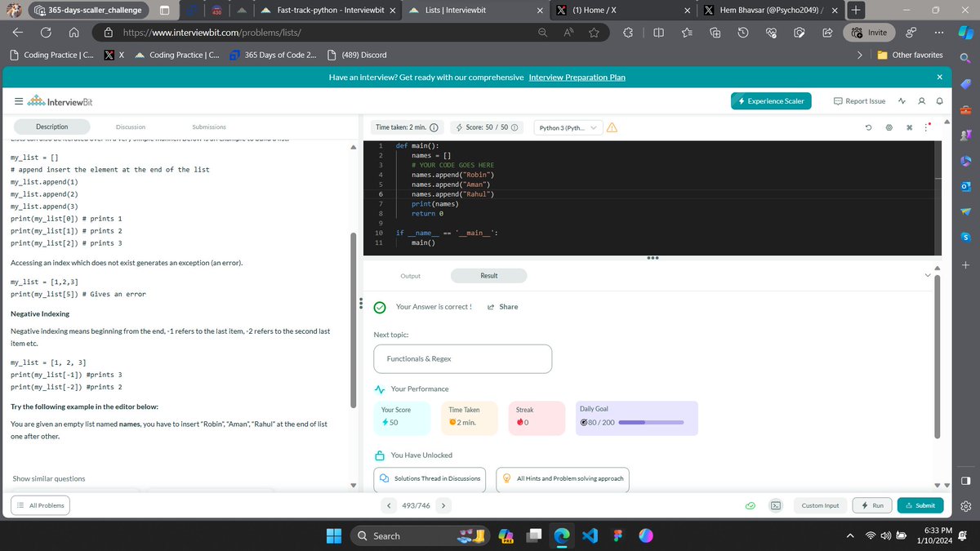The width and height of the screenshot is (980, 551).
Task: Open the Python 3 language dropdown
Action: pos(568,127)
